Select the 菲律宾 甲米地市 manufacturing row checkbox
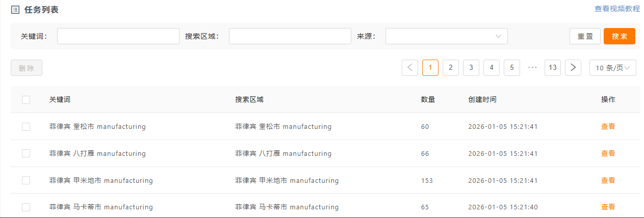The width and height of the screenshot is (644, 218). [x=26, y=180]
